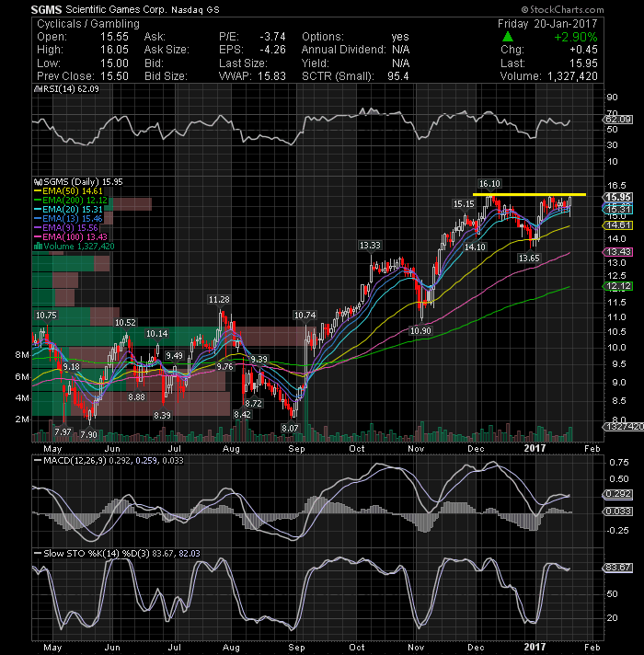Screen dimensions: 644x655
Task: Click the 14.10 pullback low label
Action: pos(476,247)
